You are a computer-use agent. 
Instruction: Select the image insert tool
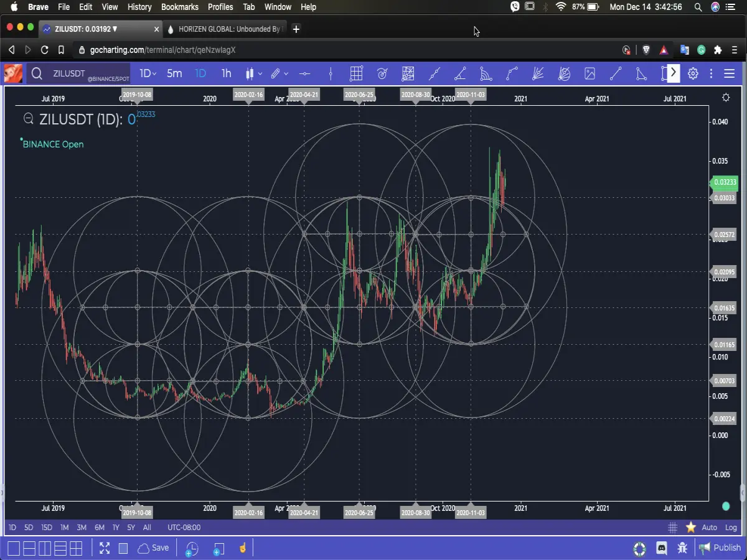pyautogui.click(x=590, y=73)
